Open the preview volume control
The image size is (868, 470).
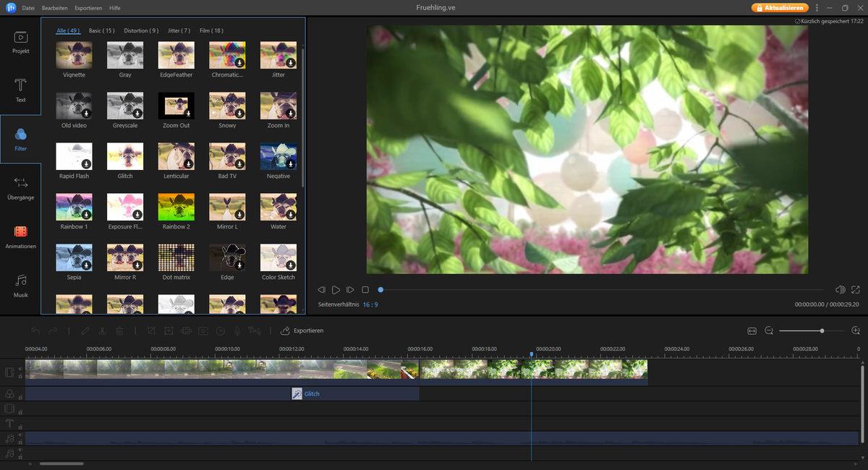(840, 289)
